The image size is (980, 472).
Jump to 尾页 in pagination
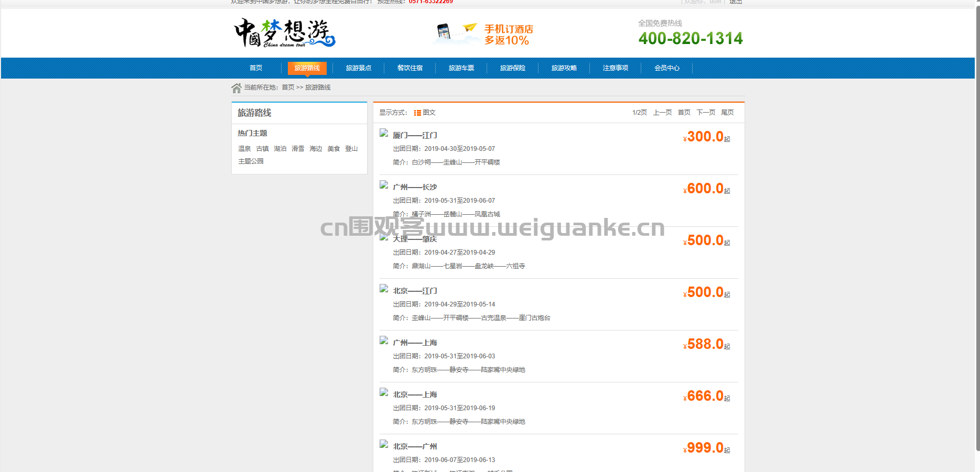pos(728,113)
